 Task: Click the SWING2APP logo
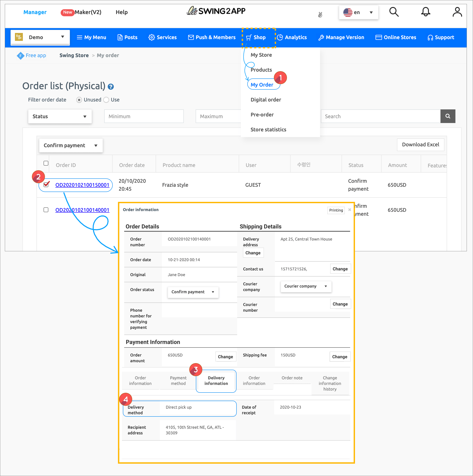(216, 11)
